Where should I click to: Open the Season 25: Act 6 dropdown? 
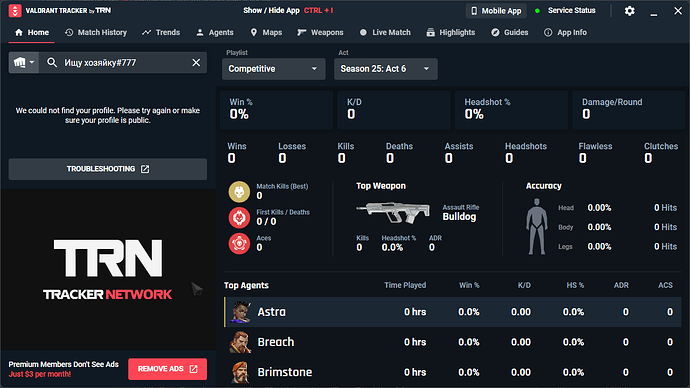386,69
